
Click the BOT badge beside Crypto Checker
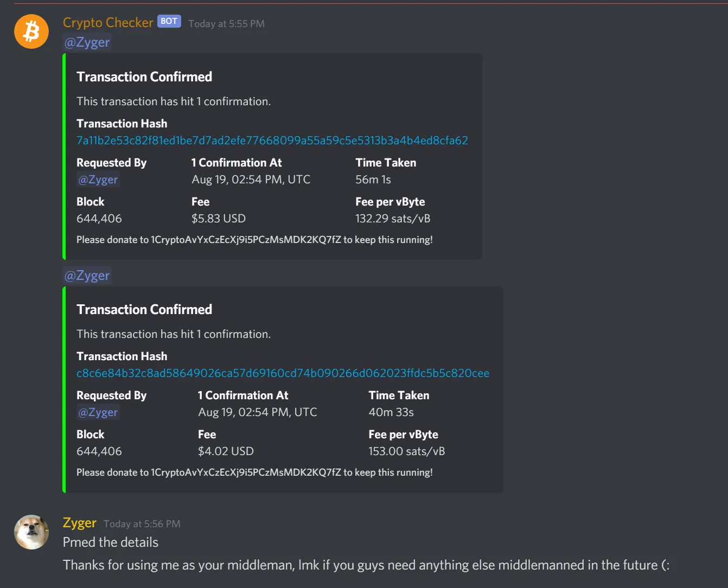pyautogui.click(x=169, y=21)
